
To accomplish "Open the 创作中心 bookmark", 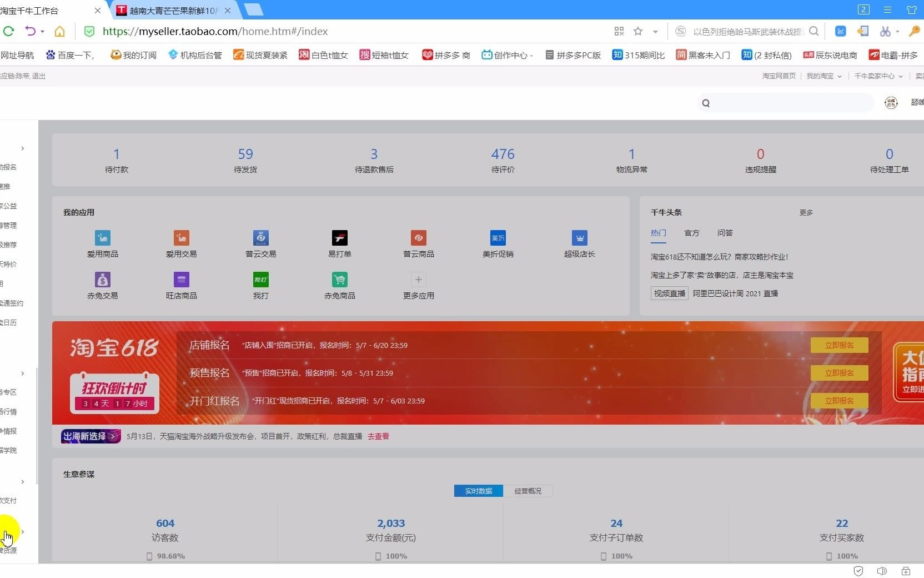I will click(x=507, y=55).
